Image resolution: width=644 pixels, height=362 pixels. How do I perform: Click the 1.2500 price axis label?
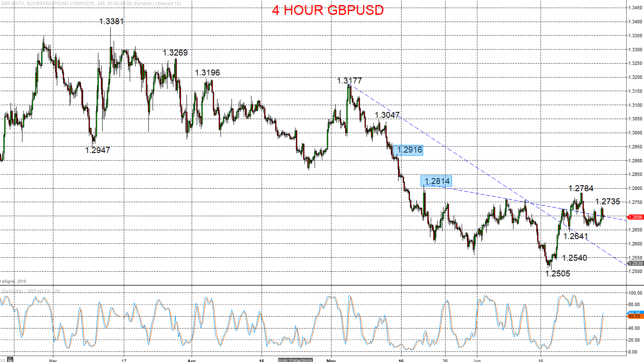pyautogui.click(x=635, y=271)
